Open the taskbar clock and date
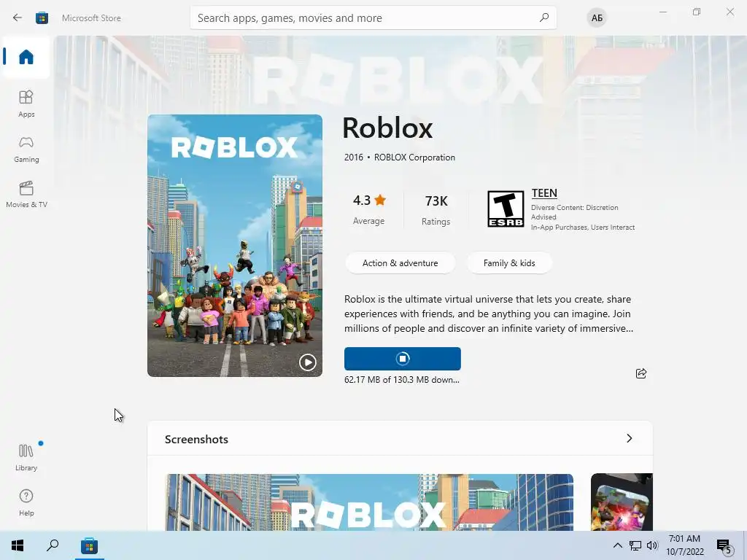This screenshot has width=747, height=560. point(684,545)
